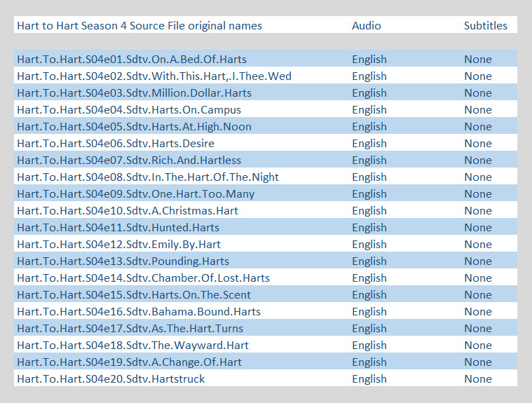Click 'English' in the S04e07 row
Viewport: 532px width, 403px height.
tap(369, 160)
